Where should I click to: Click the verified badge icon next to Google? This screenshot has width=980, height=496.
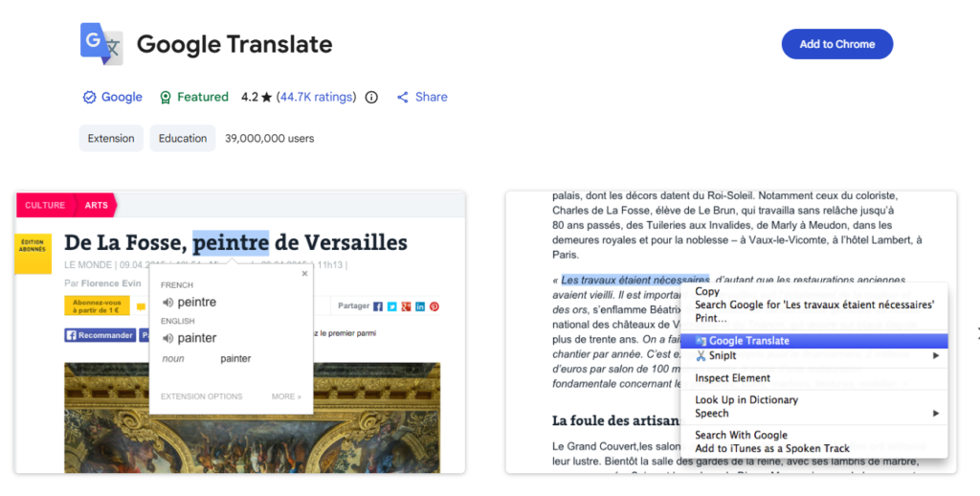tap(89, 97)
